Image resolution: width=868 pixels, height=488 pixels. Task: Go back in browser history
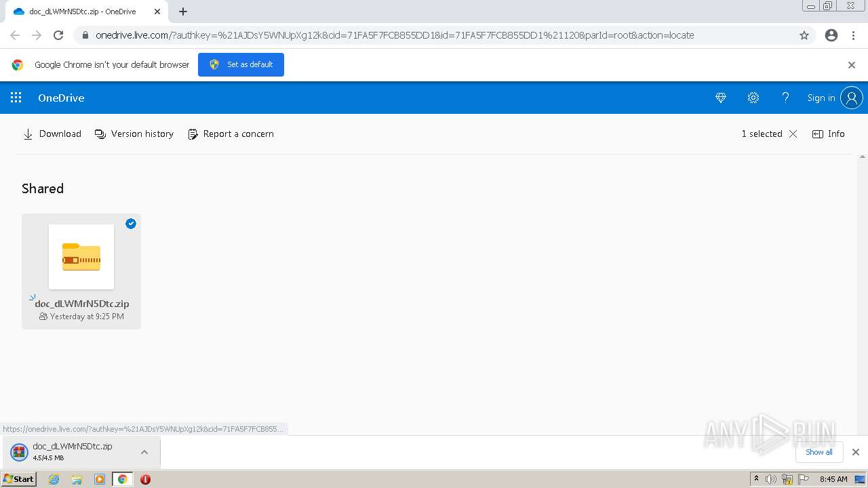click(15, 35)
